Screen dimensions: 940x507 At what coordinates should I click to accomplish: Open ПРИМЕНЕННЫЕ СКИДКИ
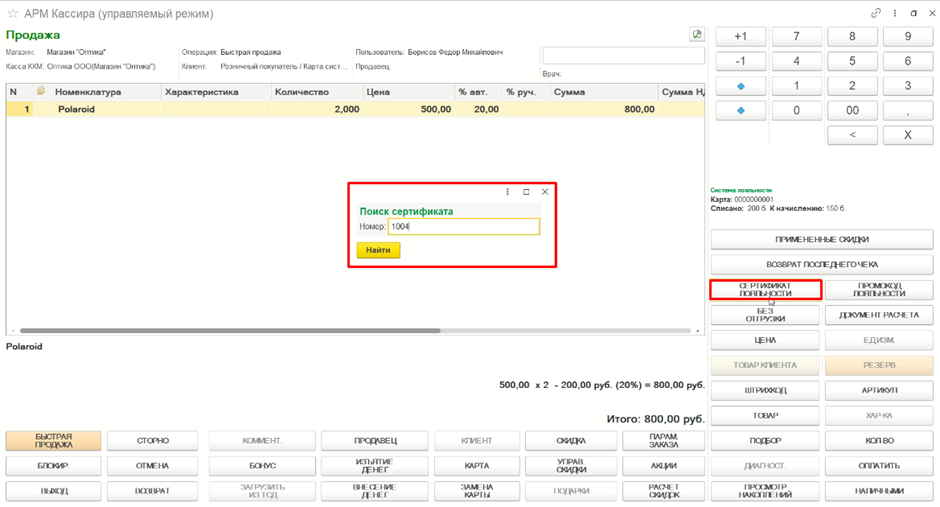[822, 239]
